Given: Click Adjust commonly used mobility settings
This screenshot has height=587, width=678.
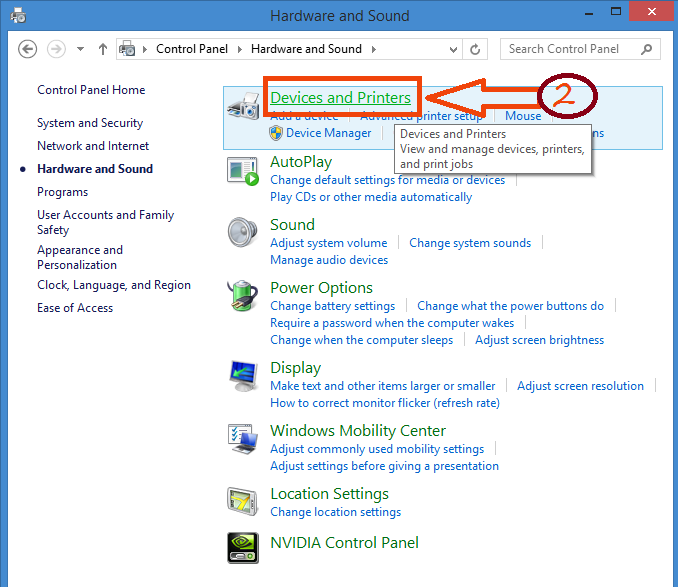Looking at the screenshot, I should click(x=377, y=449).
